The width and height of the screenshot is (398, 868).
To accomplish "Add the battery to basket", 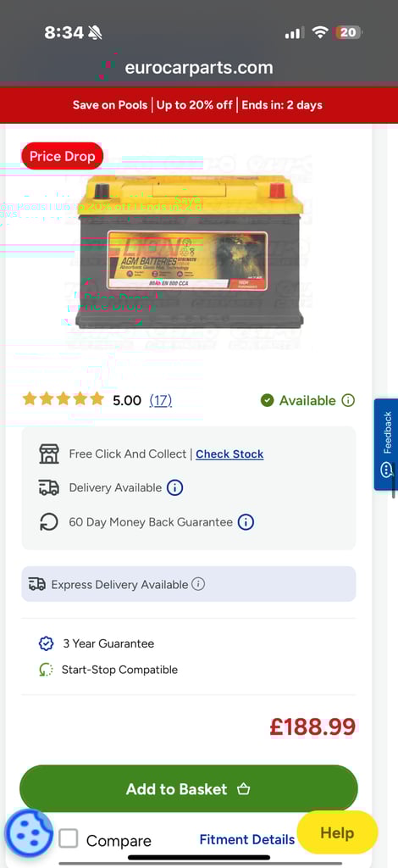I will [189, 789].
